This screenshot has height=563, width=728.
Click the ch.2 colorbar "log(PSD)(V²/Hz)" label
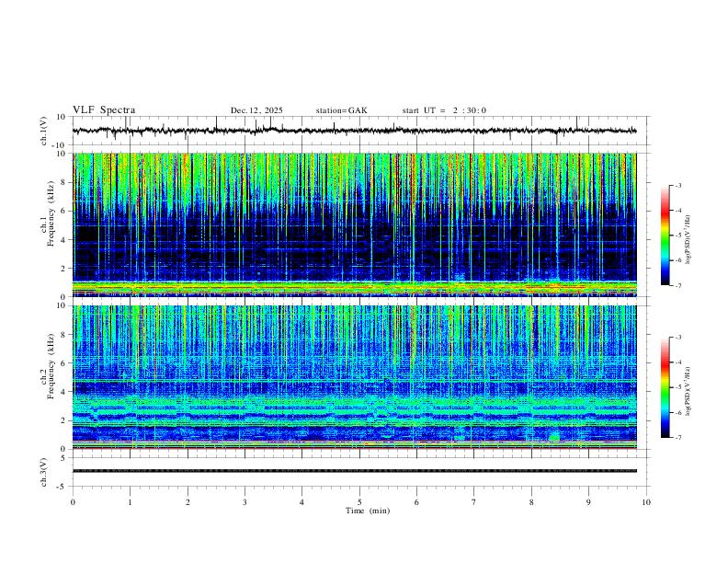point(688,391)
